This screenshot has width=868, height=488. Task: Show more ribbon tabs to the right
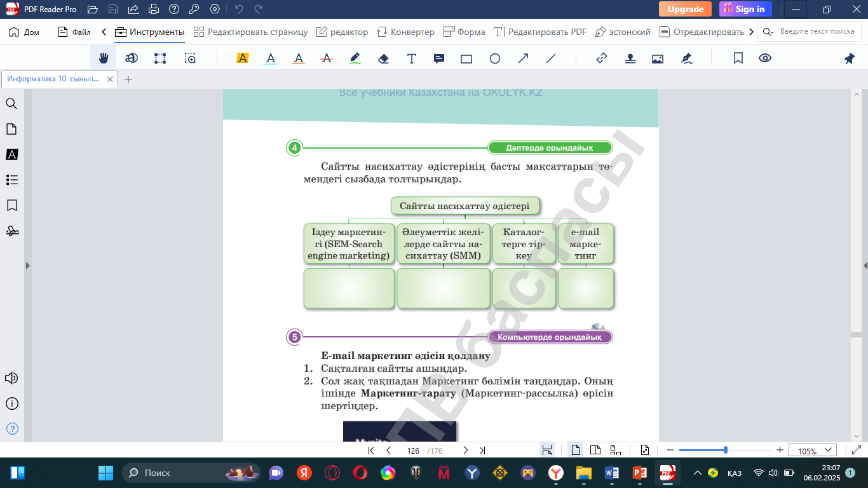(752, 32)
